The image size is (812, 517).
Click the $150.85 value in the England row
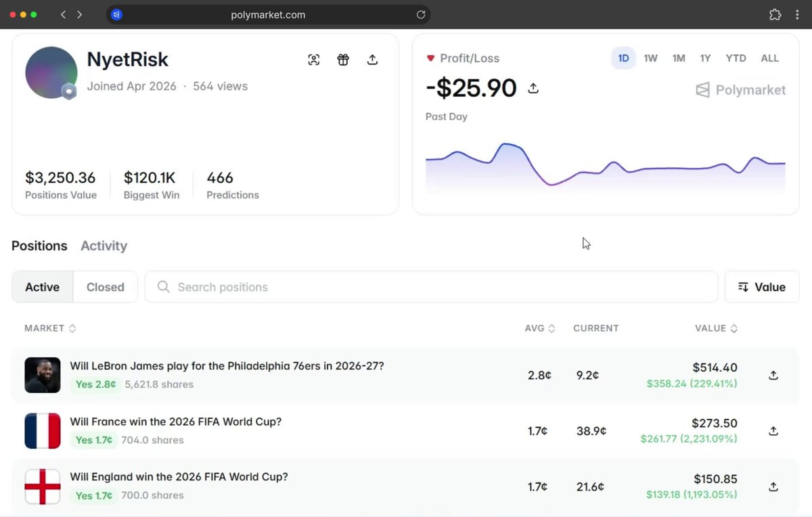point(715,479)
